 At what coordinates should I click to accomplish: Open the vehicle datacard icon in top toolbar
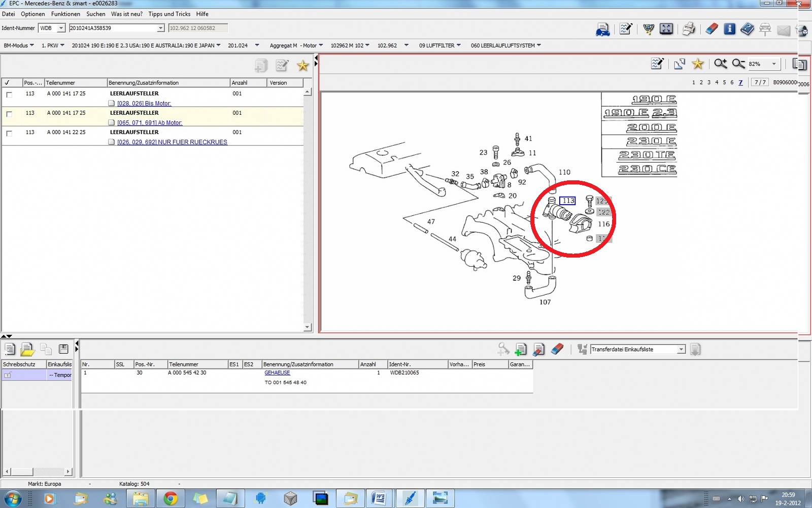[x=602, y=29]
